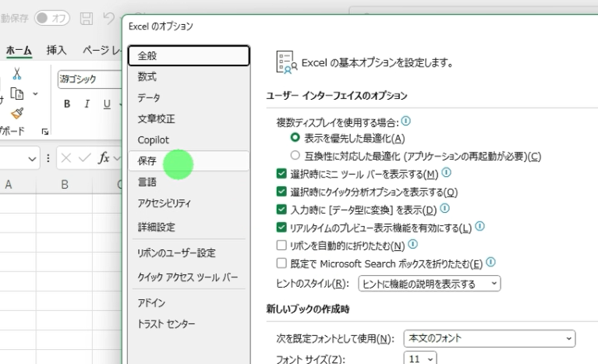
Task: Uncheck リアルタイムのプレビュー表示機能 checkbox
Action: pos(281,227)
